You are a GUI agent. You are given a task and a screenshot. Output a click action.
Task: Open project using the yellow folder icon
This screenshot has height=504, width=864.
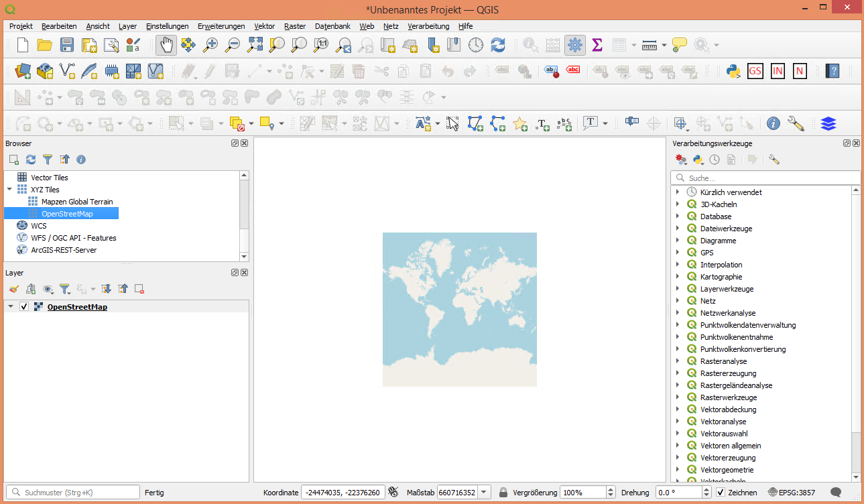click(x=44, y=45)
